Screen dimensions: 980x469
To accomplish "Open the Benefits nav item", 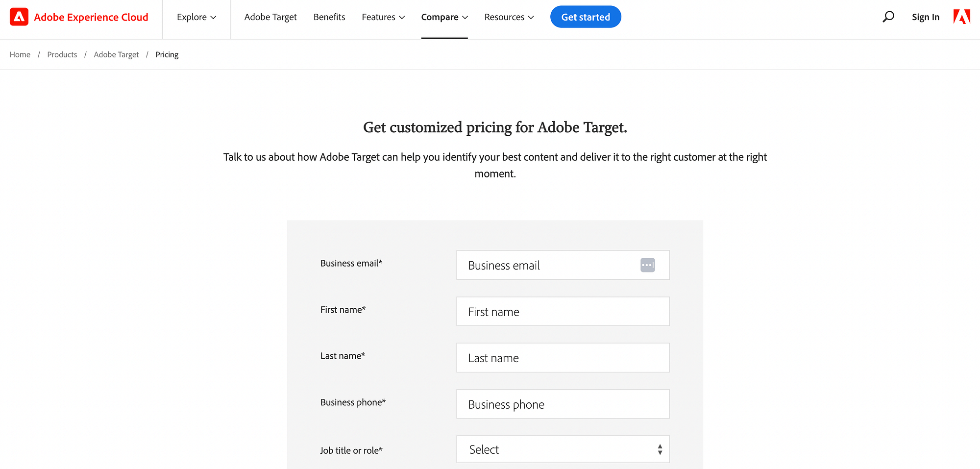I will pos(329,17).
